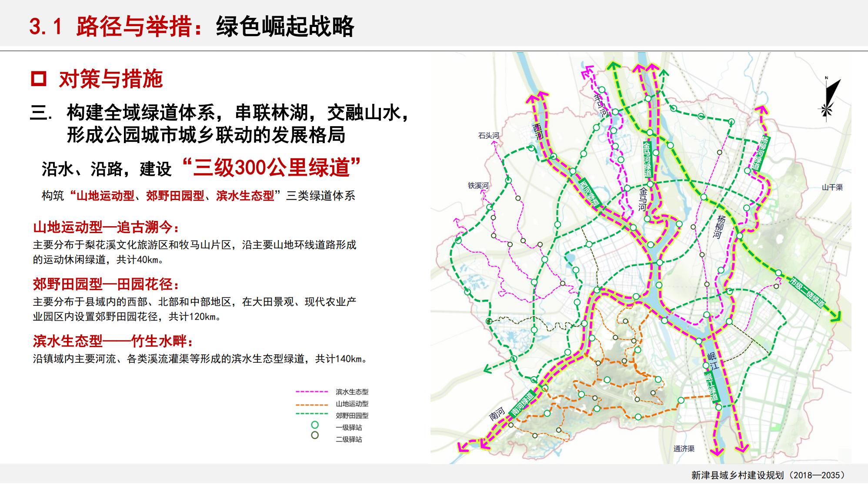The height and width of the screenshot is (488, 868).
Task: Click the green 杨柳河绿道 map tag
Action: click(760, 153)
